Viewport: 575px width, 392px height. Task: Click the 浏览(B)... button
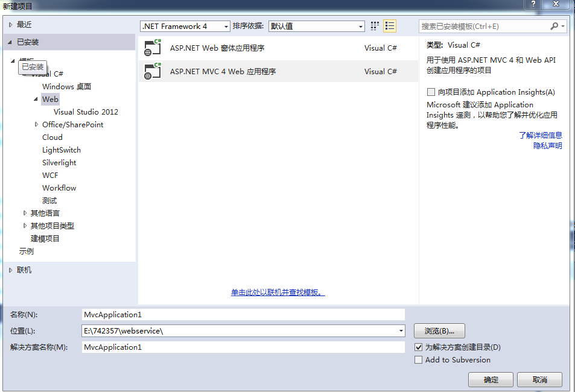point(439,330)
